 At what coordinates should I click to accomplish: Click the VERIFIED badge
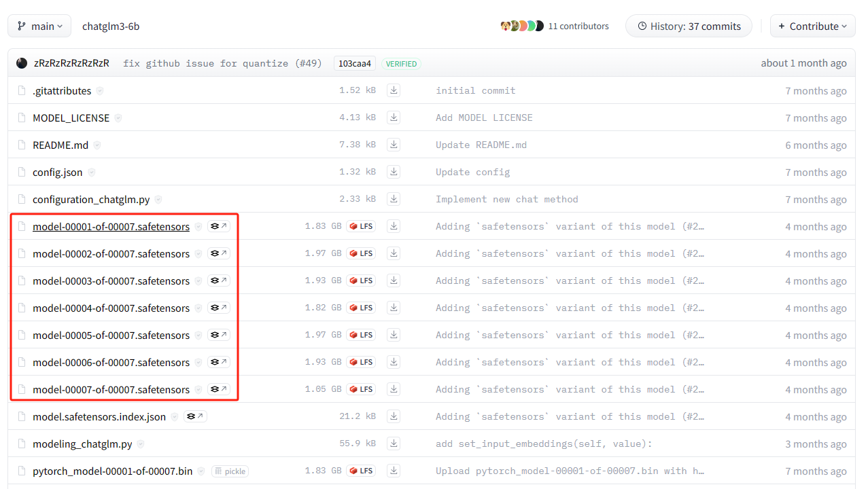tap(401, 63)
